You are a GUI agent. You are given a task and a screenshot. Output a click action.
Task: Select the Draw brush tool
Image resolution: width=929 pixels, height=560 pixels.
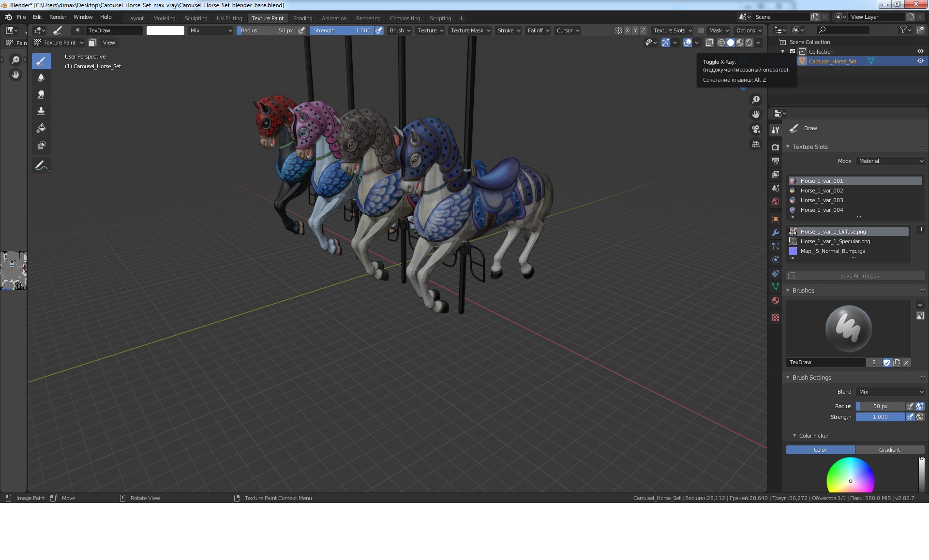tap(42, 61)
